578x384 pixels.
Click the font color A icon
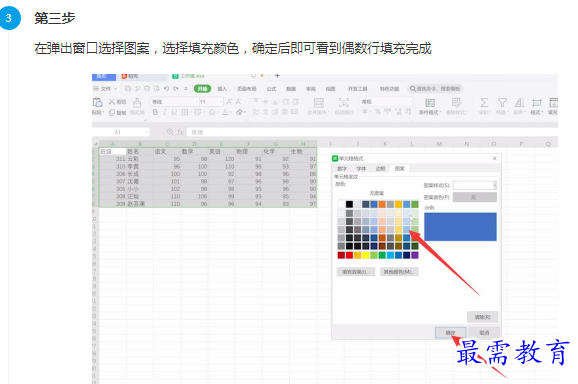click(x=225, y=112)
